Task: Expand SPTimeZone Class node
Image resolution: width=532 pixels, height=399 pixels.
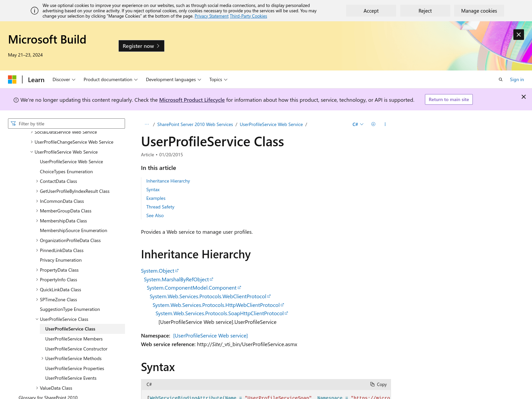Action: (x=37, y=300)
